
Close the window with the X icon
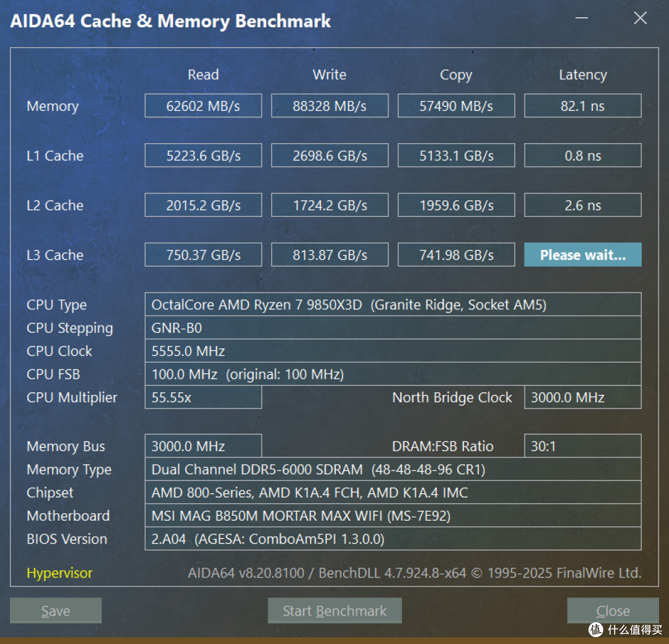coord(641,18)
